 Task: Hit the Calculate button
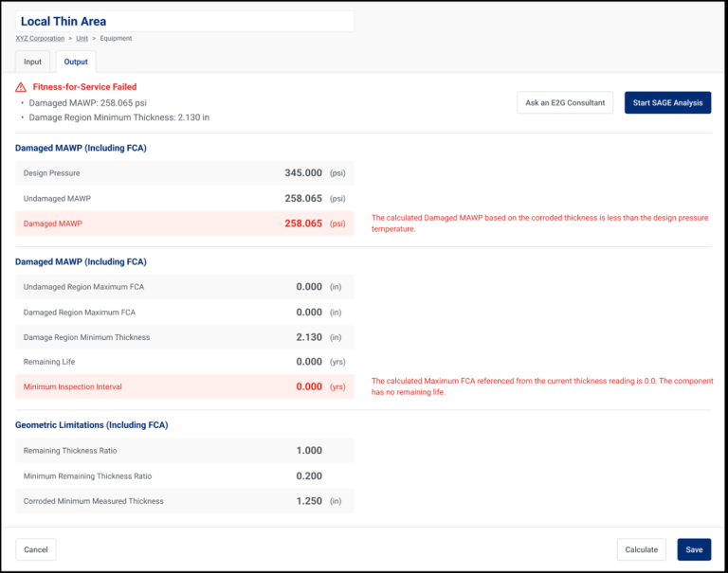point(641,549)
